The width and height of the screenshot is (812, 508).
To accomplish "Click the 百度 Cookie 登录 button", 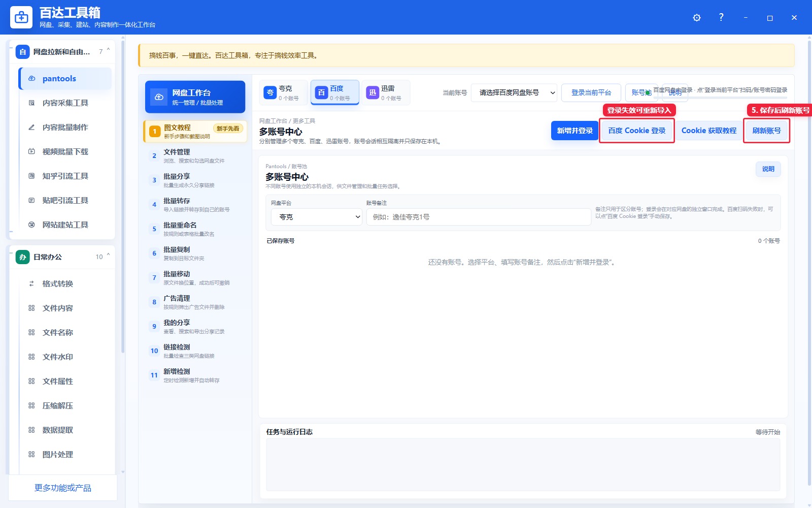I will [637, 131].
